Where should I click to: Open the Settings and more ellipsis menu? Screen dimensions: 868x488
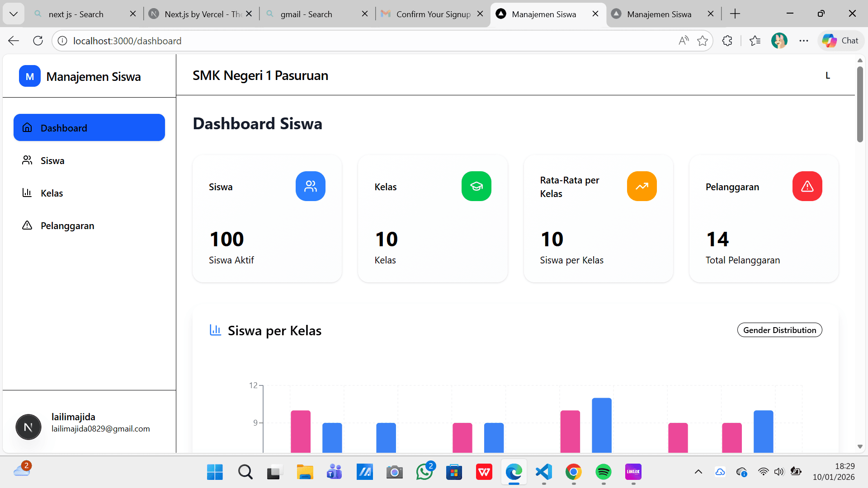[x=803, y=41]
